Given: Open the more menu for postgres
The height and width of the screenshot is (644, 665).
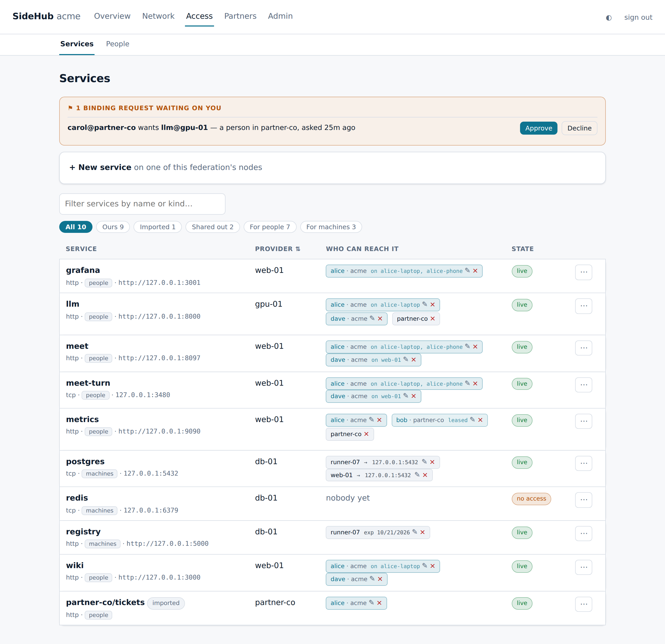Looking at the screenshot, I should 584,464.
